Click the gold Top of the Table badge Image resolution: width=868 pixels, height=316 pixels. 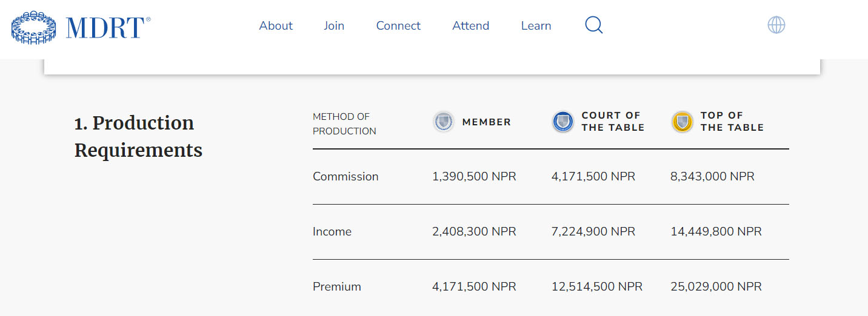(x=682, y=122)
